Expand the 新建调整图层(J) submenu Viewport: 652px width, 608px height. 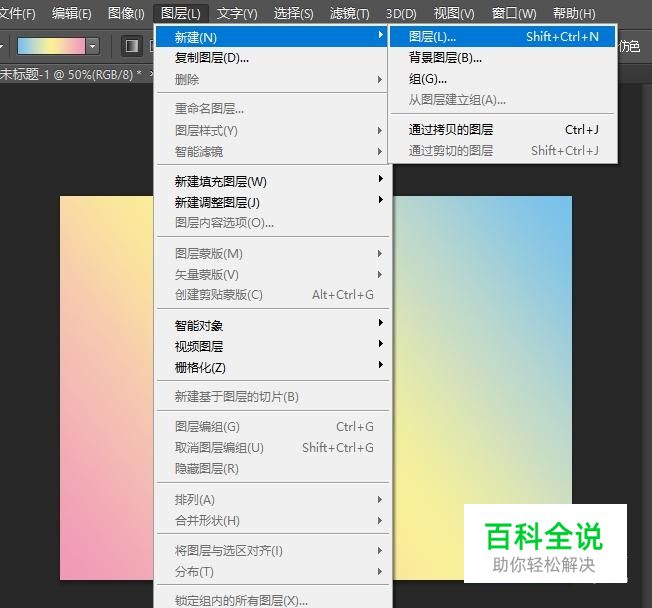click(x=271, y=203)
